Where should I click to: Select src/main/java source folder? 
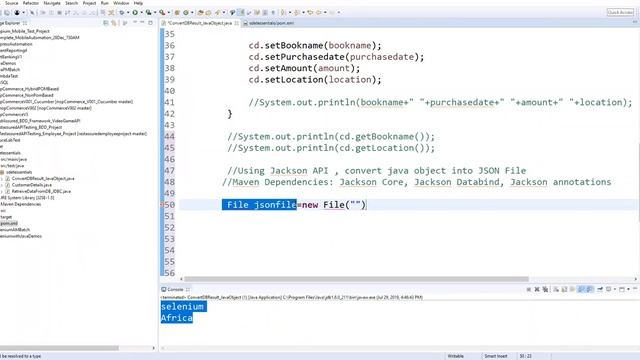pos(13,159)
